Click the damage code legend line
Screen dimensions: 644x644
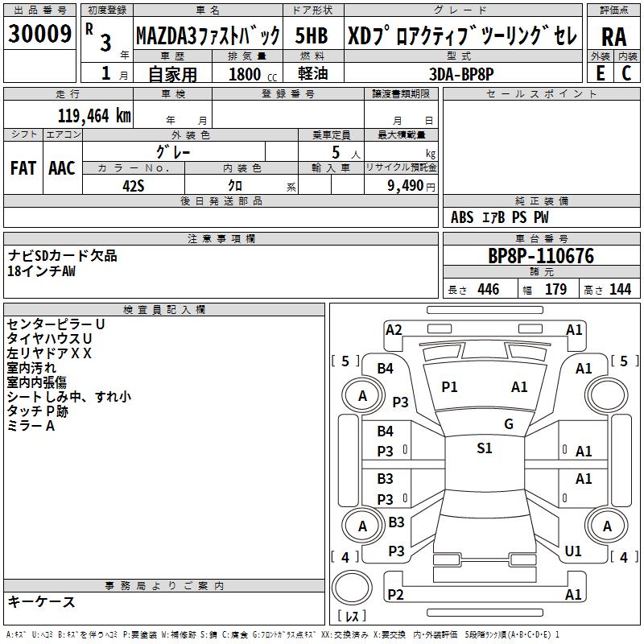coord(283,634)
